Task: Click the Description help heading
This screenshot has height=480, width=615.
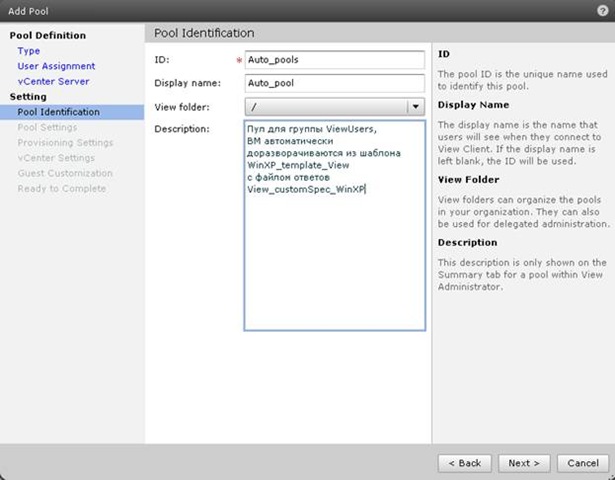Action: (468, 242)
